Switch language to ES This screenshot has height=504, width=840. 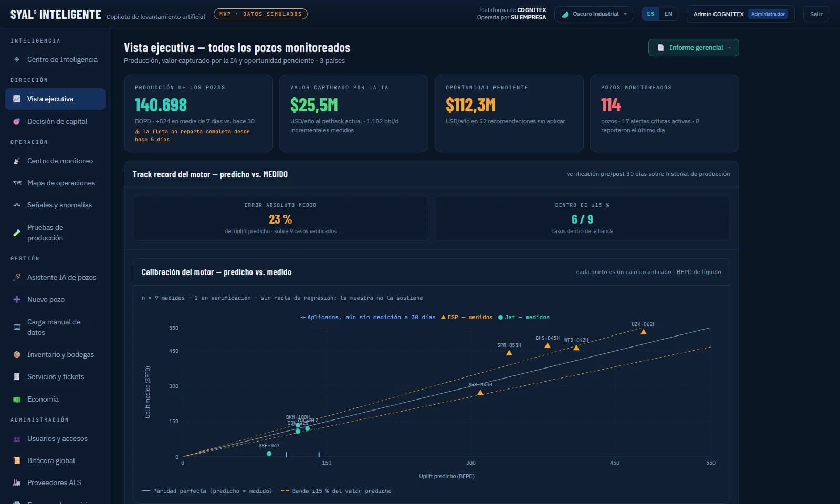point(650,14)
